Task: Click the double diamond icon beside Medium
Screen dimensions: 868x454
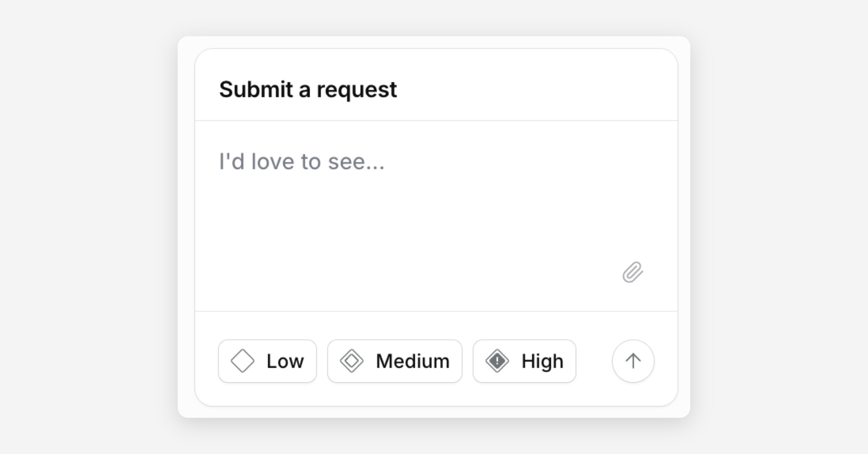Action: pyautogui.click(x=352, y=361)
